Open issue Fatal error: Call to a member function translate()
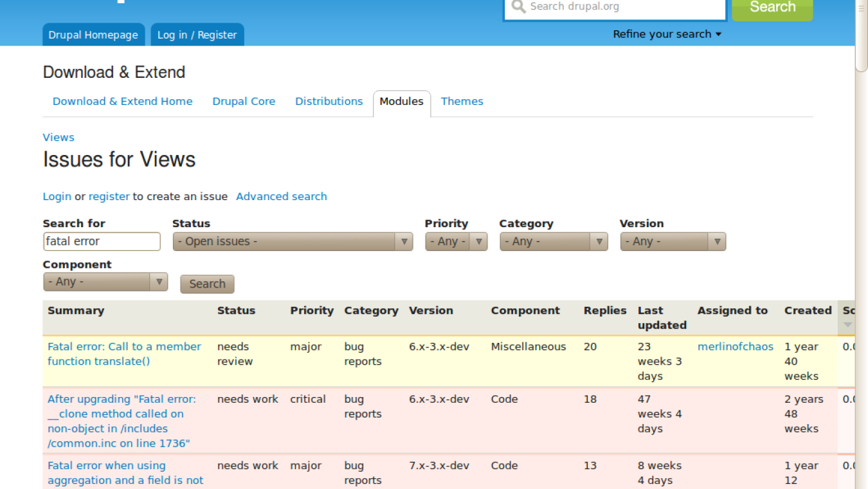This screenshot has height=489, width=868. (124, 354)
